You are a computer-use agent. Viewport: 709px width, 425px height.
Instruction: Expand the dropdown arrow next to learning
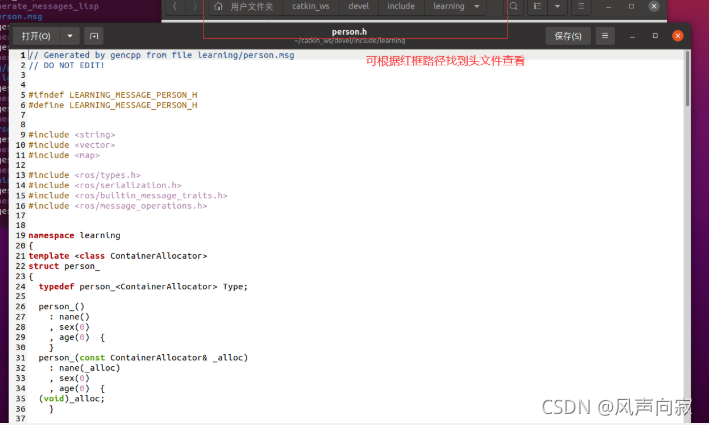[477, 6]
